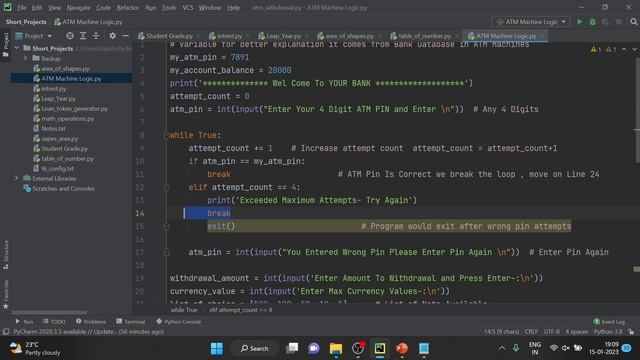Viewport: 640px width, 360px height.
Task: Open the VCS menu
Action: pos(187,7)
